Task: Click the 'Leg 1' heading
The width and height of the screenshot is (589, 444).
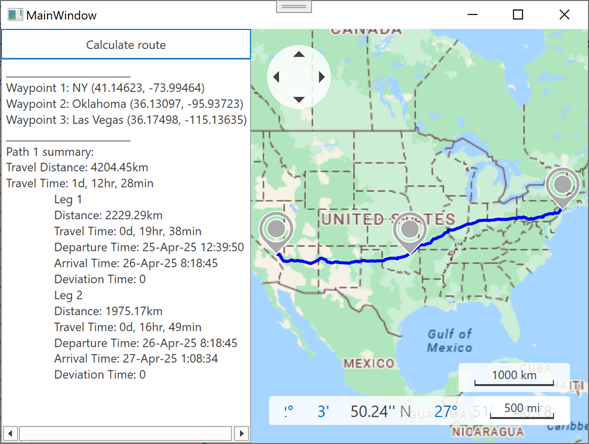Action: 68,199
